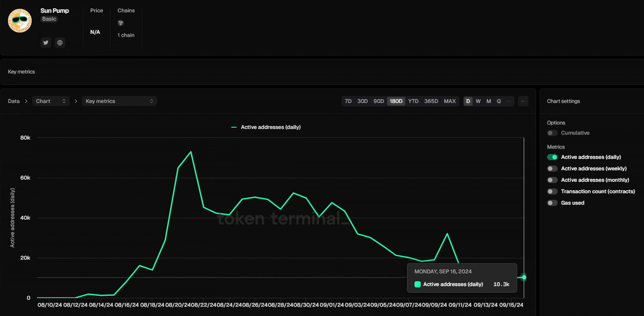Select the 30D time range
The image size is (644, 316).
(x=363, y=101)
